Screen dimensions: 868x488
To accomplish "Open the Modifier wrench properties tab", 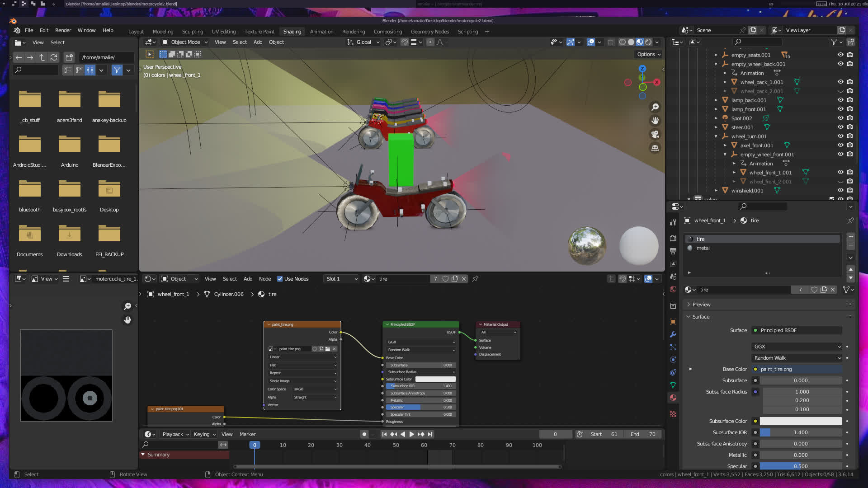I will pos(673,334).
